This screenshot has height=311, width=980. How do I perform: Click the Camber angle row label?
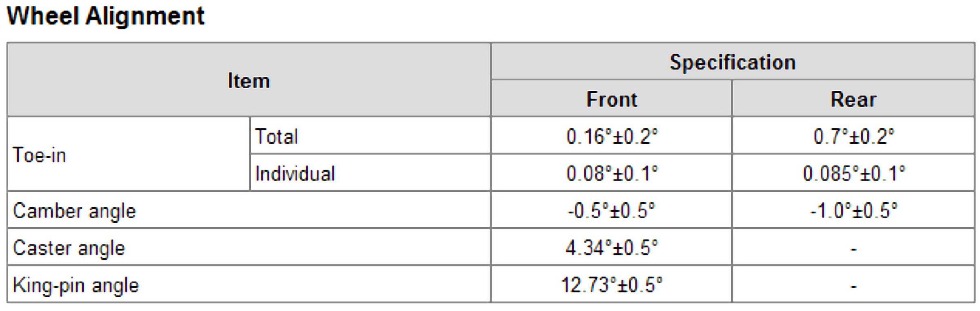click(x=74, y=211)
